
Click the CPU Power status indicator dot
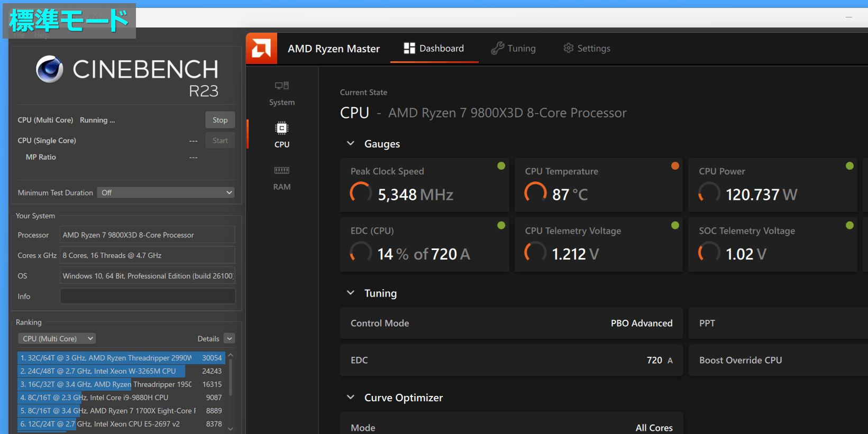click(849, 166)
